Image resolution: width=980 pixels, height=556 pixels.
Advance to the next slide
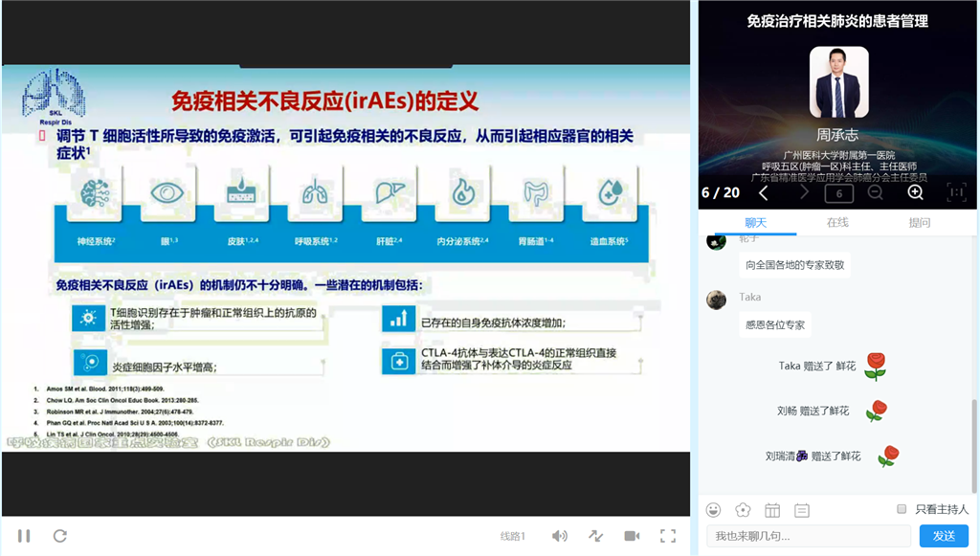coord(805,192)
